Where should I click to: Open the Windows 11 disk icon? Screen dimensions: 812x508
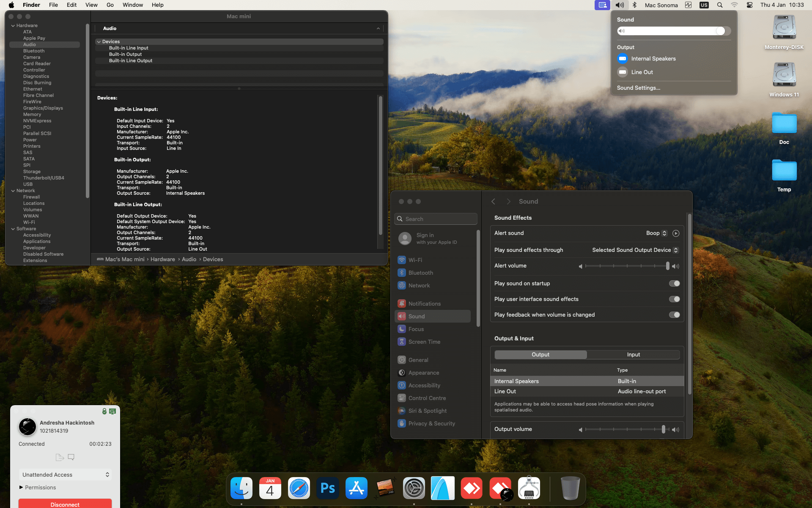pyautogui.click(x=784, y=75)
